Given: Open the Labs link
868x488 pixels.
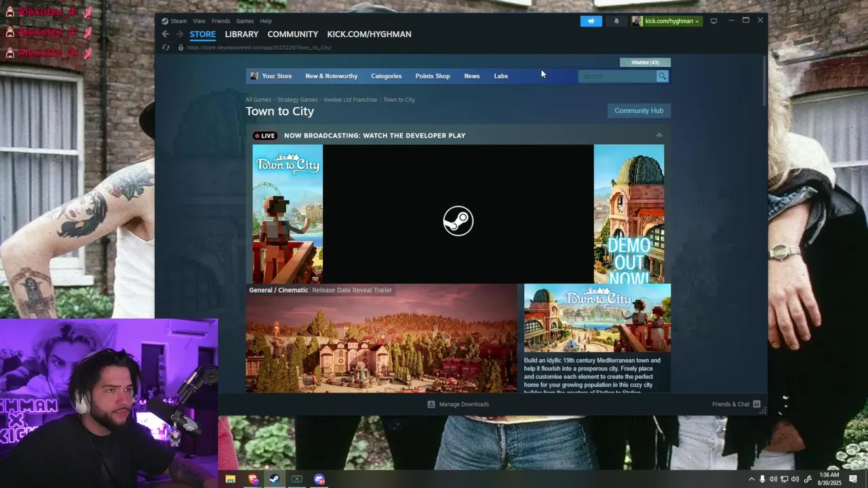Looking at the screenshot, I should coord(500,76).
